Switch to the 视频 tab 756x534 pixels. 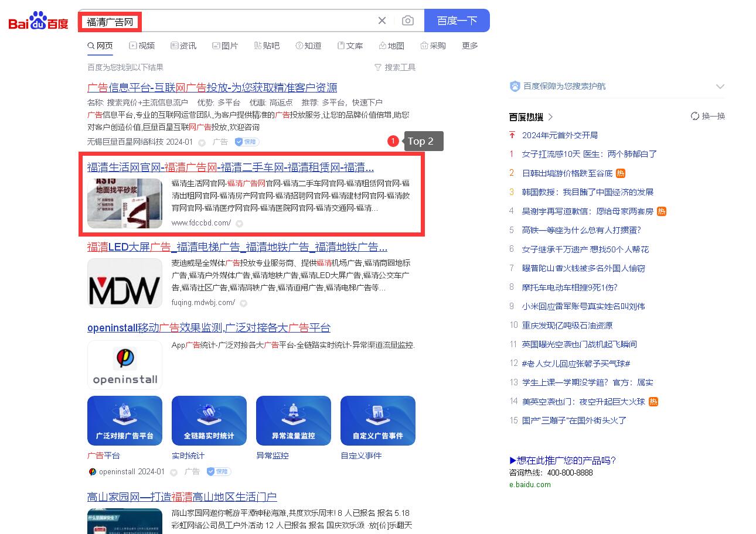(142, 46)
